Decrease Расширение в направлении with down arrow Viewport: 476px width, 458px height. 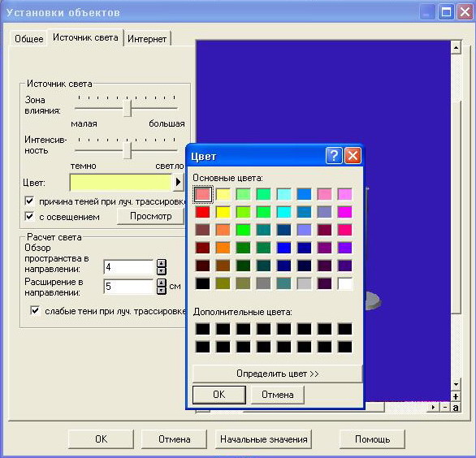coord(161,291)
